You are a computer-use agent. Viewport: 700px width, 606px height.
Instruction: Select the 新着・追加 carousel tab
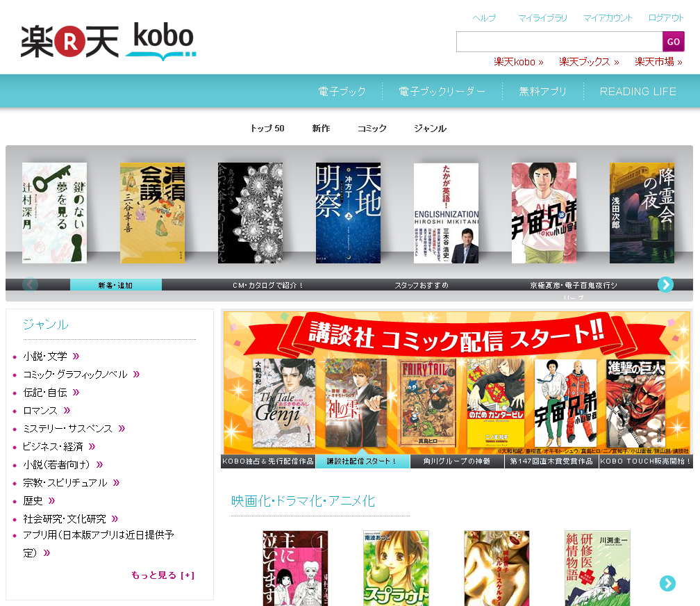[115, 285]
